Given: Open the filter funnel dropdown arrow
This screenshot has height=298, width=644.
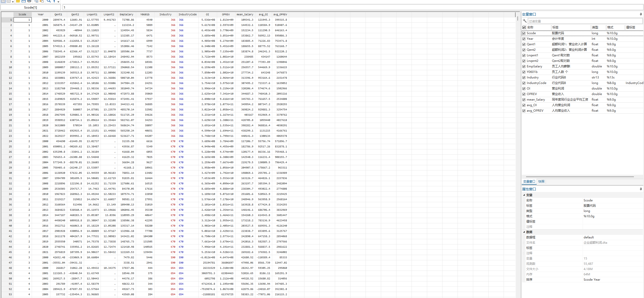Looking at the screenshot, I should pos(58,2).
